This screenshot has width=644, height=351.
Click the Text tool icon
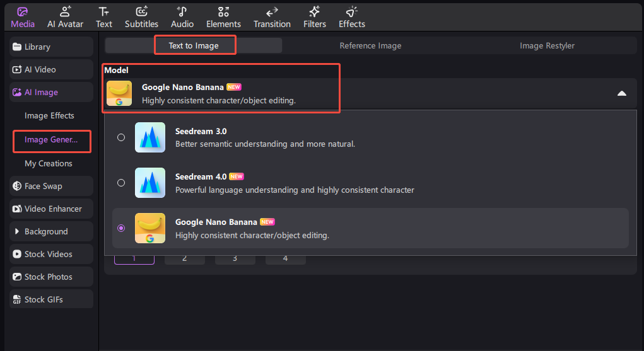point(104,12)
